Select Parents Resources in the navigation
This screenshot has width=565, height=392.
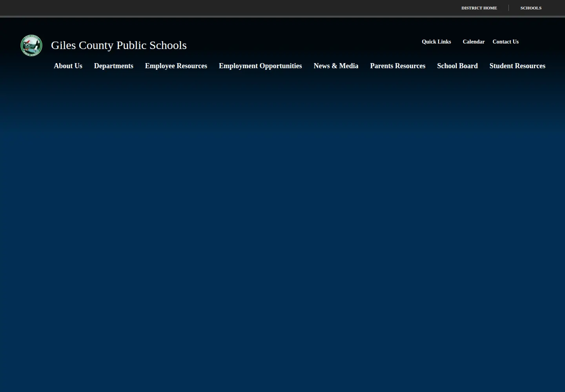[x=398, y=66]
